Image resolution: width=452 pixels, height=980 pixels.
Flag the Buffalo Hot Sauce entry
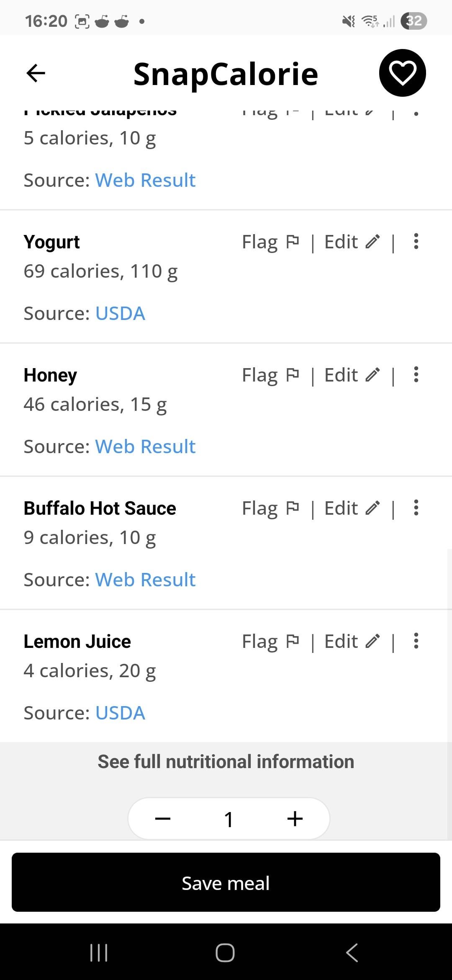[270, 508]
